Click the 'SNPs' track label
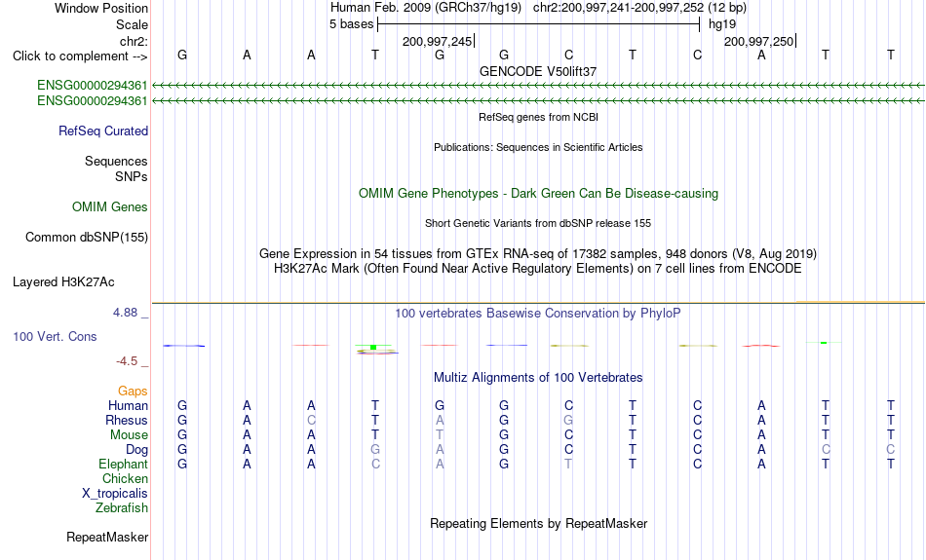Viewport: 926px width, 560px height. click(x=132, y=176)
